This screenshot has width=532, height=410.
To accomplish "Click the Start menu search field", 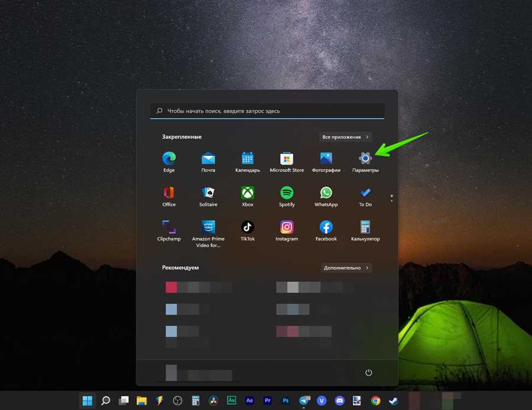I will [267, 111].
